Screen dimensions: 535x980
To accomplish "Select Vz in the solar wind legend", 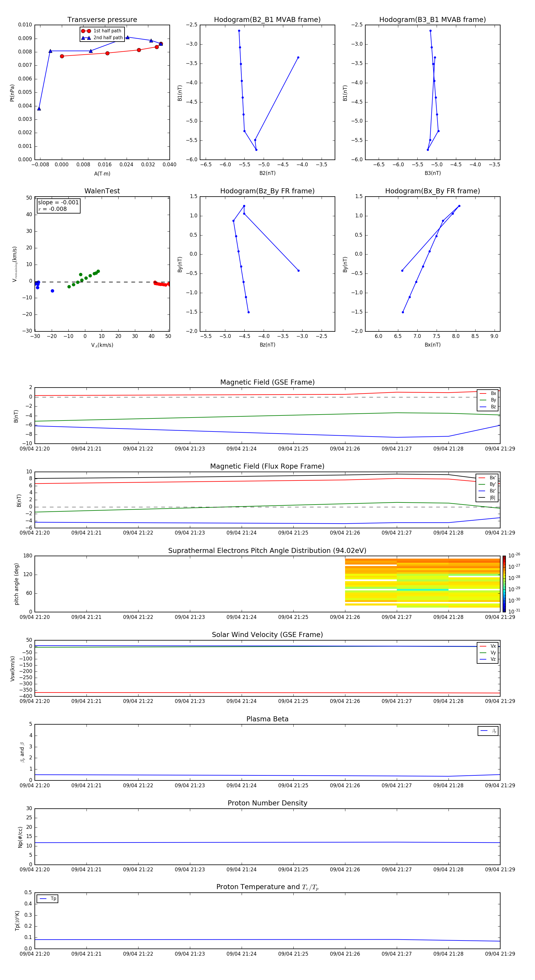I will (488, 659).
